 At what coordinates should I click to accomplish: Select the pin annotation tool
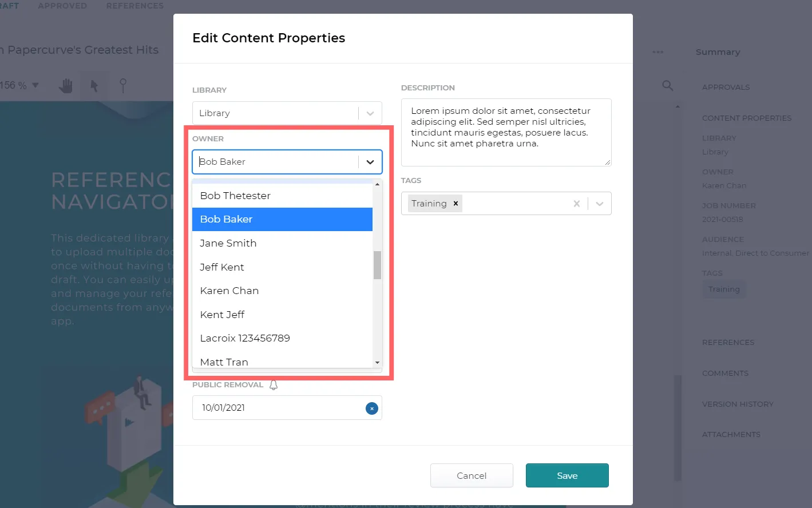[x=122, y=86]
